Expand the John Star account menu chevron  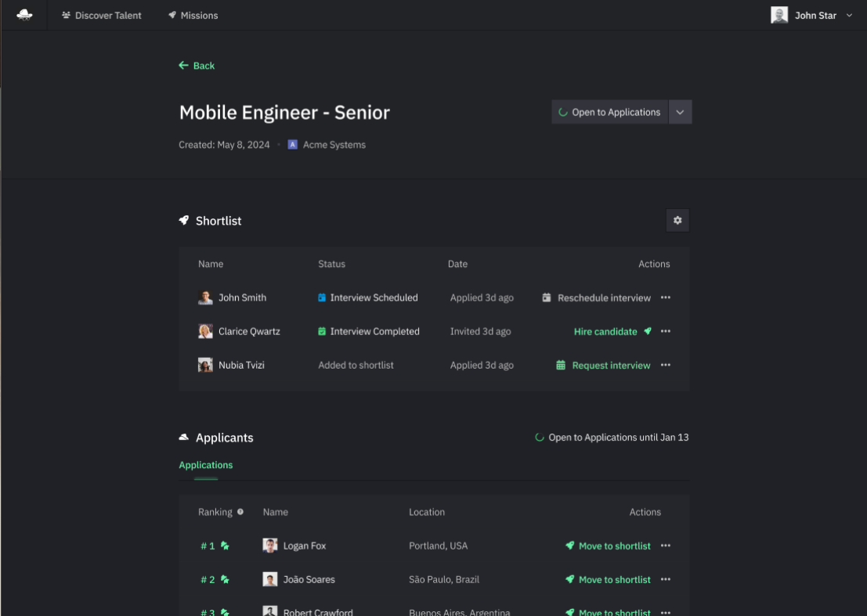tap(850, 16)
